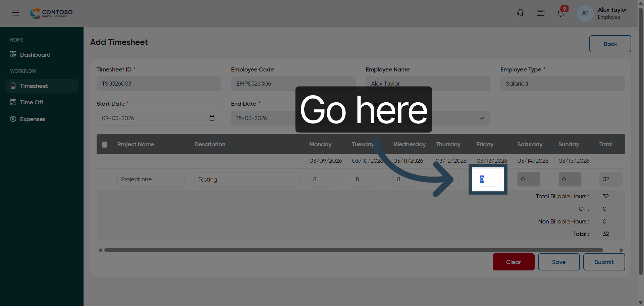Select the Timesheet icon in sidebar
The image size is (644, 306).
pyautogui.click(x=13, y=86)
